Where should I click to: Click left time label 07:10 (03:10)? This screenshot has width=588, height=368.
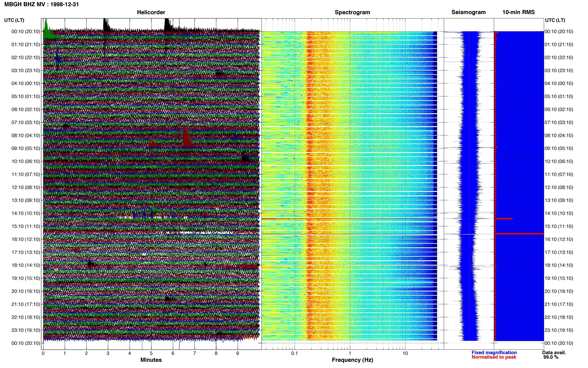26,122
